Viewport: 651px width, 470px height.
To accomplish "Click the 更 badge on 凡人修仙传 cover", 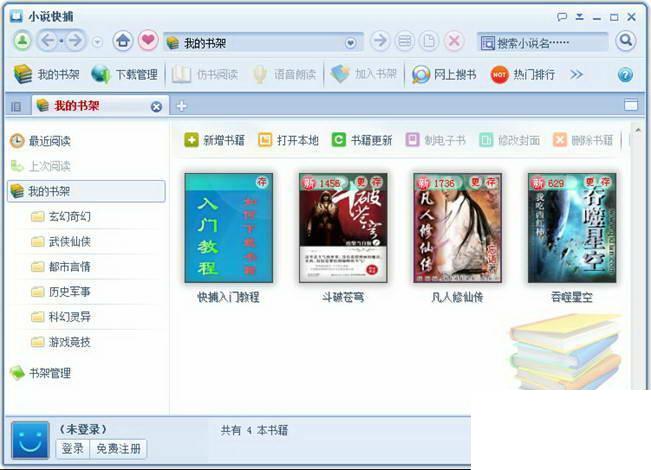I will pos(475,182).
